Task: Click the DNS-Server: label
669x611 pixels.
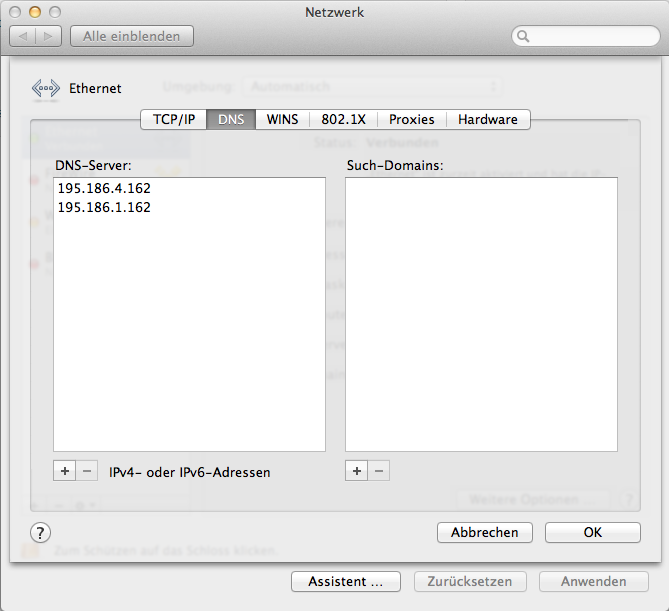Action: pyautogui.click(x=93, y=166)
